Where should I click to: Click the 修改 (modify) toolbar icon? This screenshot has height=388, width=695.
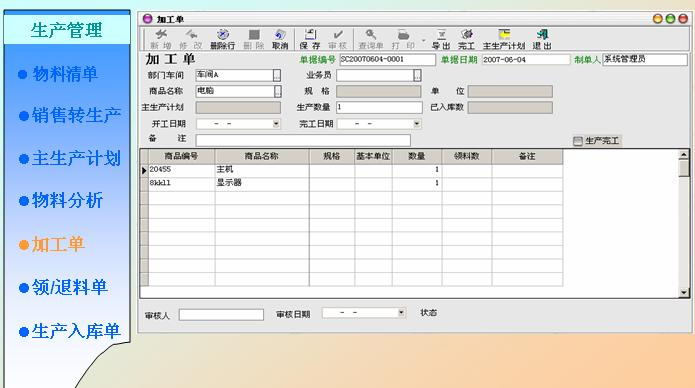click(191, 39)
